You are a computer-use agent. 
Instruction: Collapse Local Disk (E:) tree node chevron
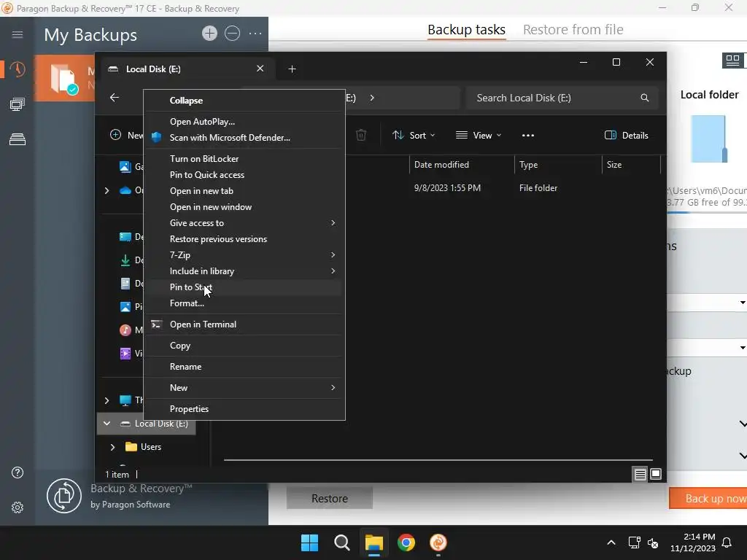[107, 424]
